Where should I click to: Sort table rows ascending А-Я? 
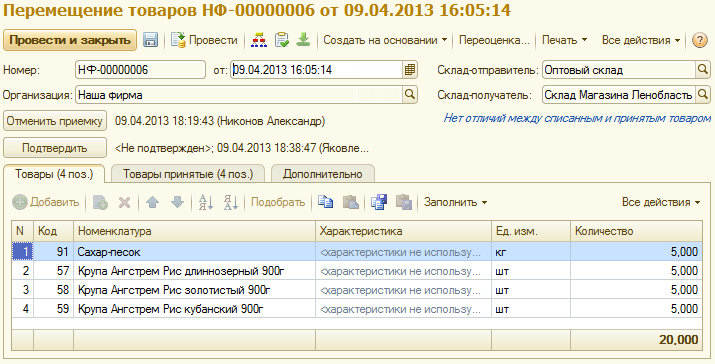coord(206,202)
